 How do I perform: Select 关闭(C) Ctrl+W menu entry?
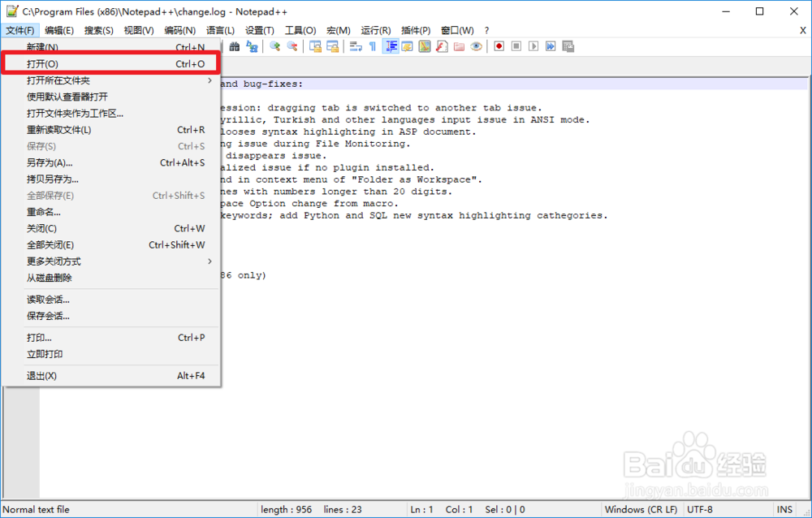(110, 228)
